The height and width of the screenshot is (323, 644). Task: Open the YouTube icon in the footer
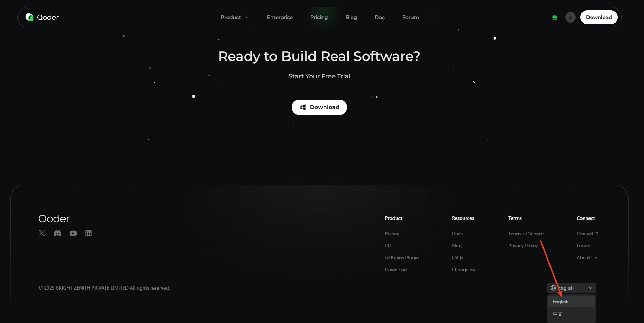(x=73, y=233)
